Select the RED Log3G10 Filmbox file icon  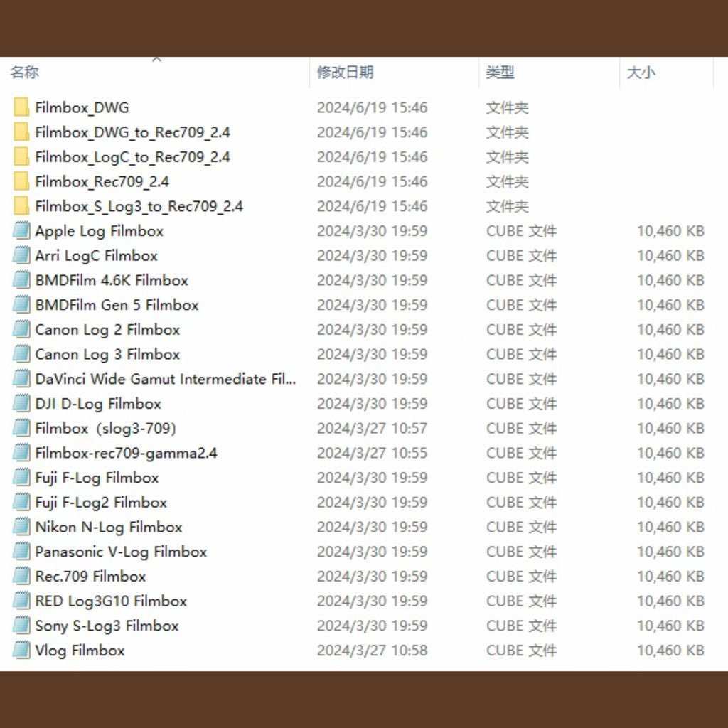(x=21, y=600)
